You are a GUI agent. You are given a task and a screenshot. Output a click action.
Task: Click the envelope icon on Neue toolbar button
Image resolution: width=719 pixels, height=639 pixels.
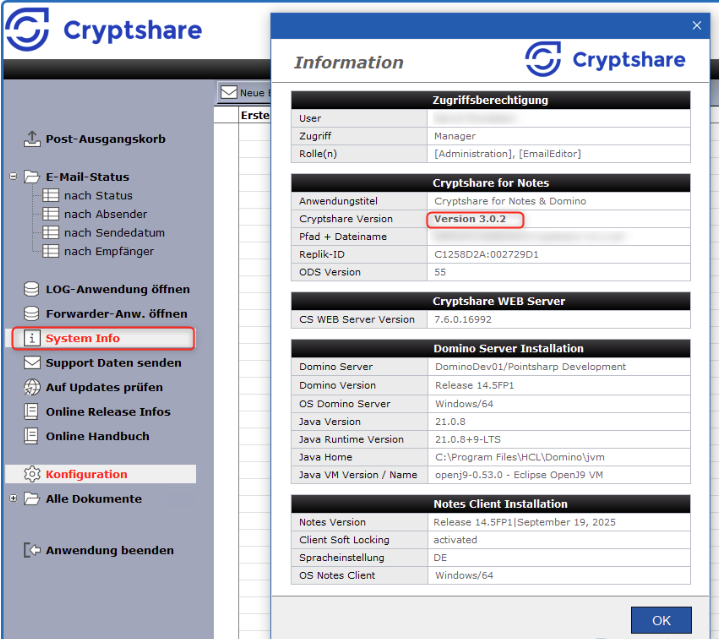point(228,92)
